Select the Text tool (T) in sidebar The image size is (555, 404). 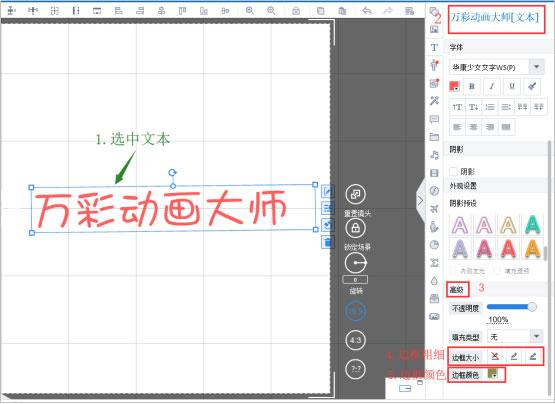pyautogui.click(x=434, y=47)
